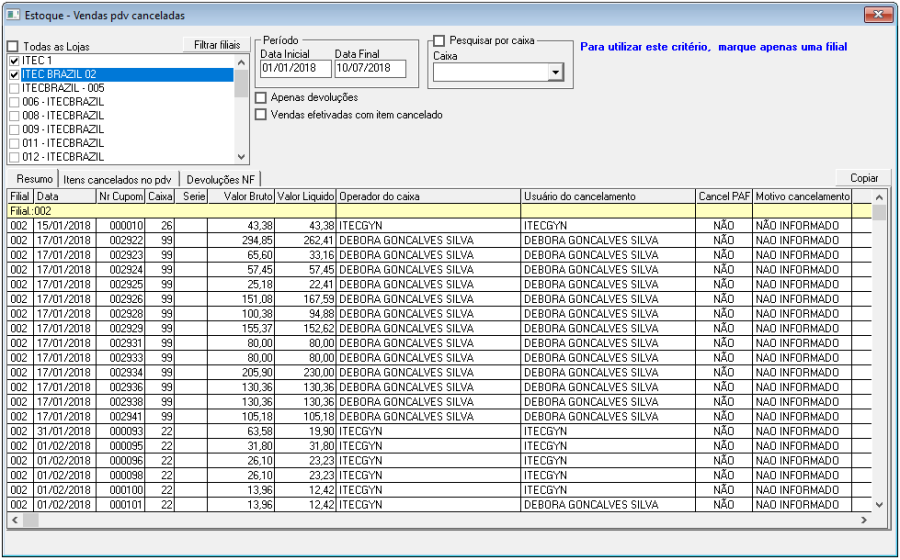
Task: Toggle the Pesquisar por caixa checkbox
Action: 439,41
